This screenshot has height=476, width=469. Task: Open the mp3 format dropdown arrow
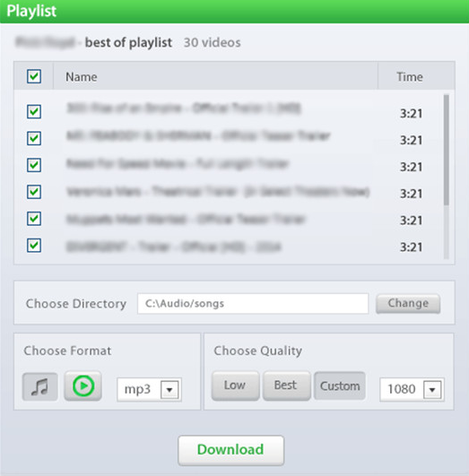tap(169, 389)
